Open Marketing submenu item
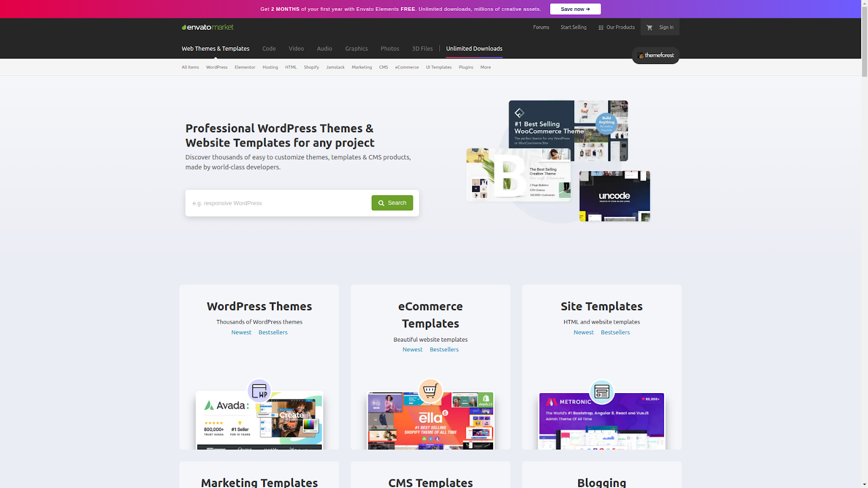The height and width of the screenshot is (488, 868). click(362, 67)
